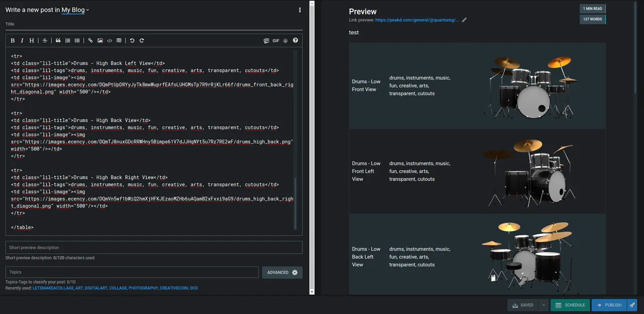The image size is (644, 314).
Task: Focus the Topics tag input field
Action: tap(132, 272)
